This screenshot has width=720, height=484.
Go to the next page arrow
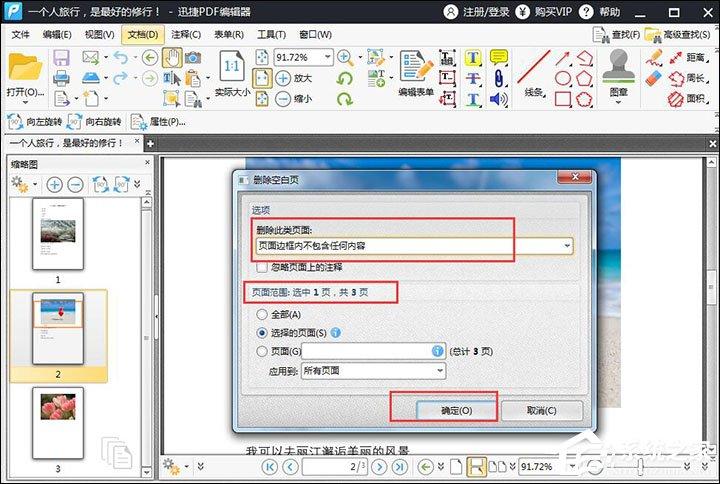point(379,467)
